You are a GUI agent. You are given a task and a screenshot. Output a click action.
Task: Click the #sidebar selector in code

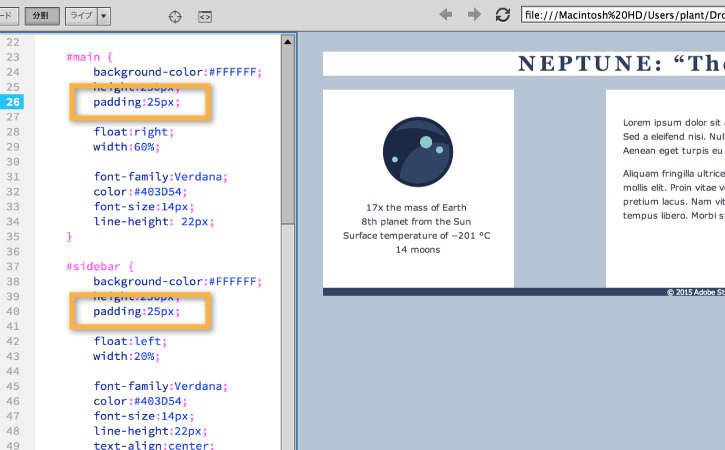point(93,266)
